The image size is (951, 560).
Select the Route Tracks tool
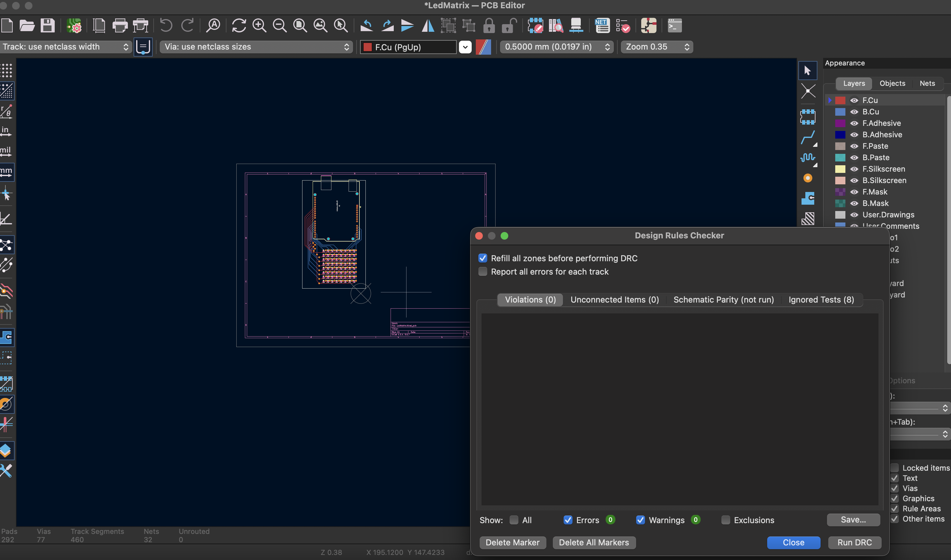point(808,138)
